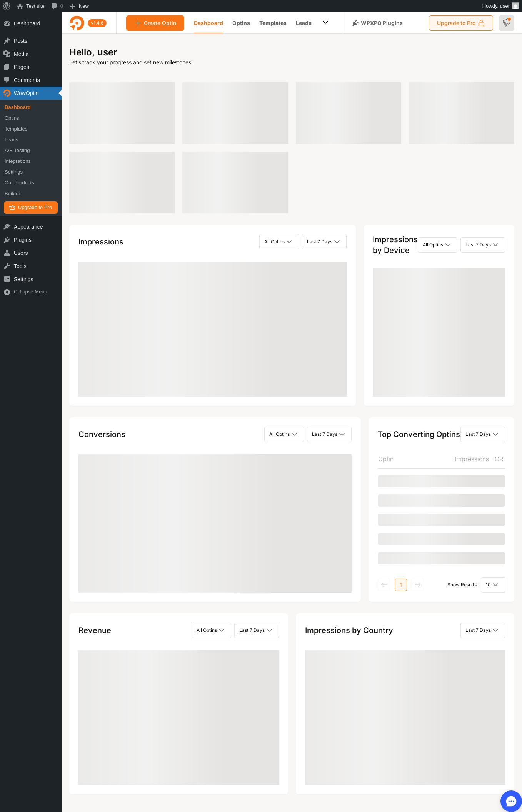Click the Upgrade to Pro header button
Image resolution: width=522 pixels, height=812 pixels.
tap(461, 23)
